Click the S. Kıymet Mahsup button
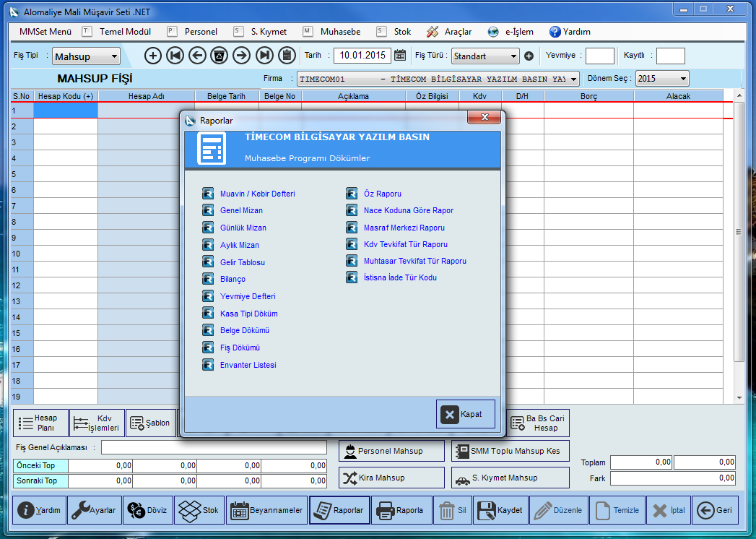Screen dimensions: 756x539 coord(510,478)
